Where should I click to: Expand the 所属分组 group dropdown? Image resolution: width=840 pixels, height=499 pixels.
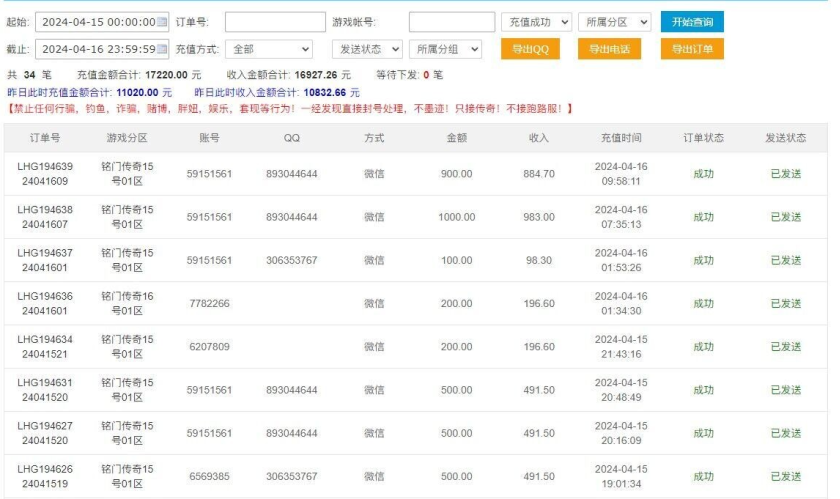click(x=446, y=49)
